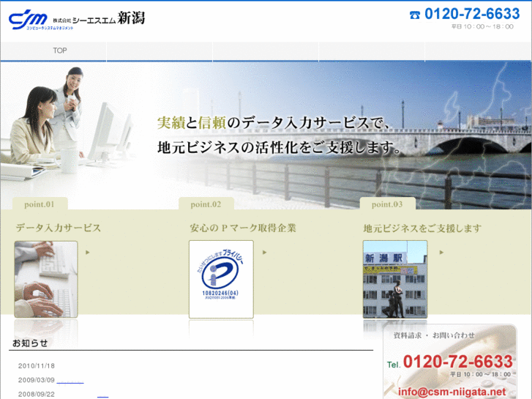Open the データ入力サービス heading
This screenshot has height=399, width=532.
[59, 228]
